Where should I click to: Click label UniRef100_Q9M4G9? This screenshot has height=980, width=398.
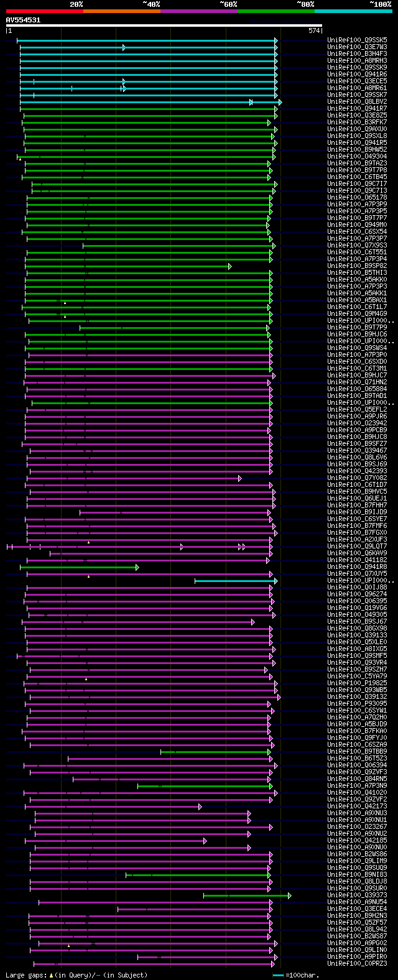tap(357, 313)
